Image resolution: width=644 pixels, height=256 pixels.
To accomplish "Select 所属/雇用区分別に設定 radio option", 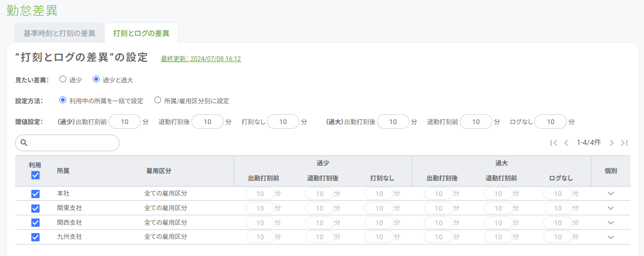I will pyautogui.click(x=157, y=101).
